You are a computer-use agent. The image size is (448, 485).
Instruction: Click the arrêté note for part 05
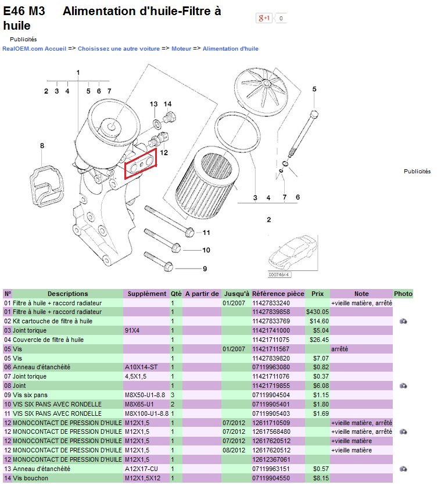[339, 349]
